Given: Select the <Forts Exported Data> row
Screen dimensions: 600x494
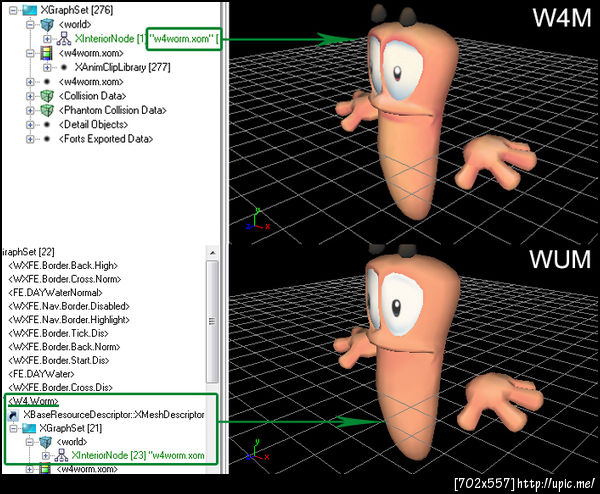Looking at the screenshot, I should coord(106,139).
